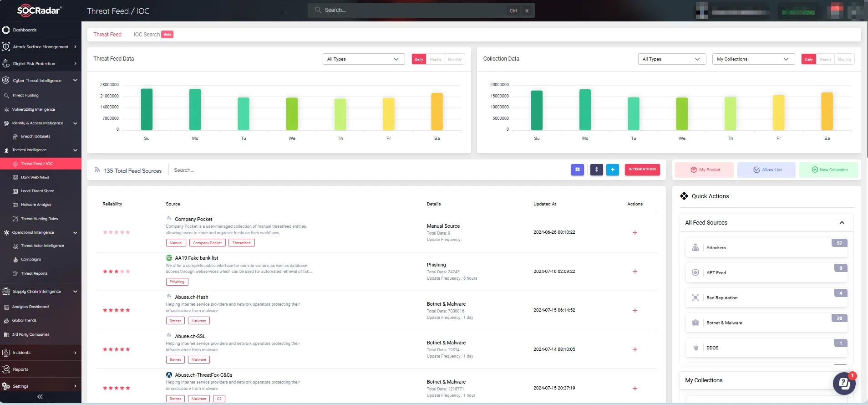
Task: Open 3rd Party Companies
Action: pyautogui.click(x=30, y=334)
